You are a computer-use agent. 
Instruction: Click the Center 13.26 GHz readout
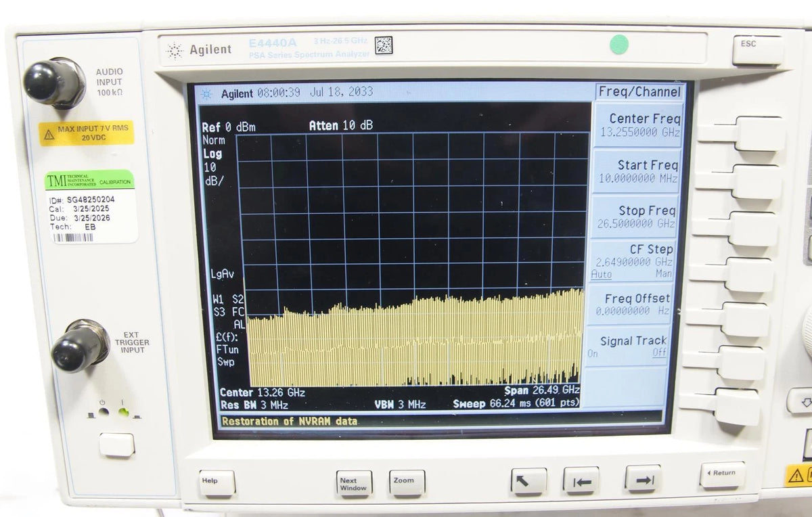(x=263, y=392)
